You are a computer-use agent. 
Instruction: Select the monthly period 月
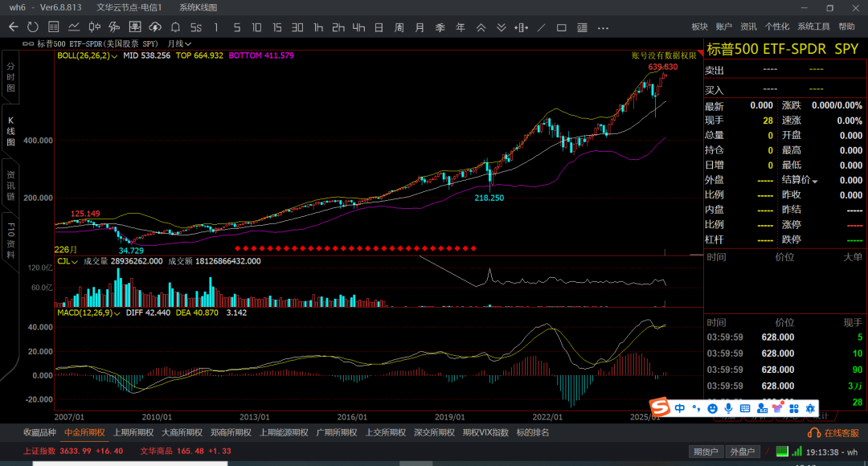[420, 27]
